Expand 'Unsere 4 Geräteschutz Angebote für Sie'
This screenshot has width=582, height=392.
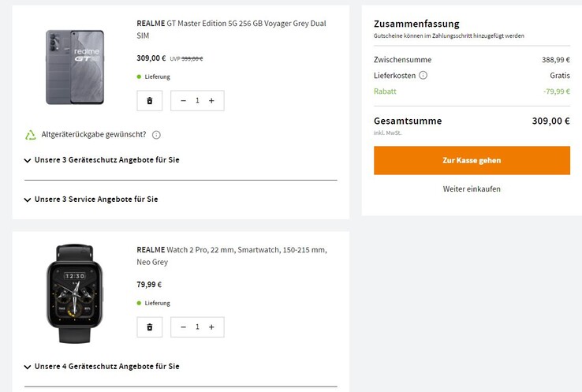pyautogui.click(x=103, y=367)
